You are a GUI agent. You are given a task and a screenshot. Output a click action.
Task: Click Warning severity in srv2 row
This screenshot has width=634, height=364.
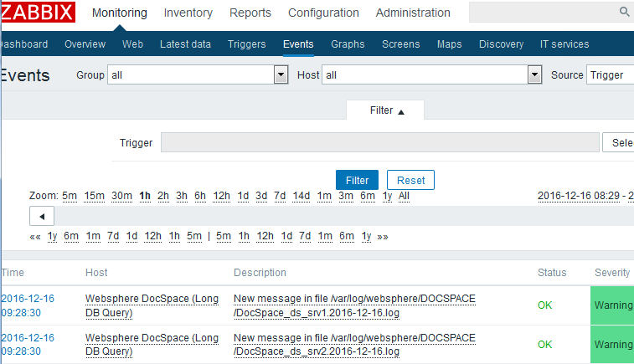pyautogui.click(x=613, y=345)
